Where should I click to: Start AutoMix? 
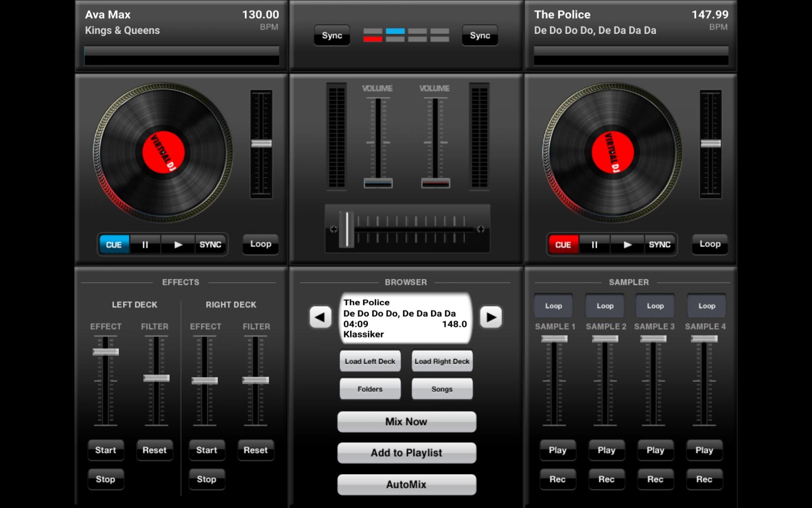point(406,484)
